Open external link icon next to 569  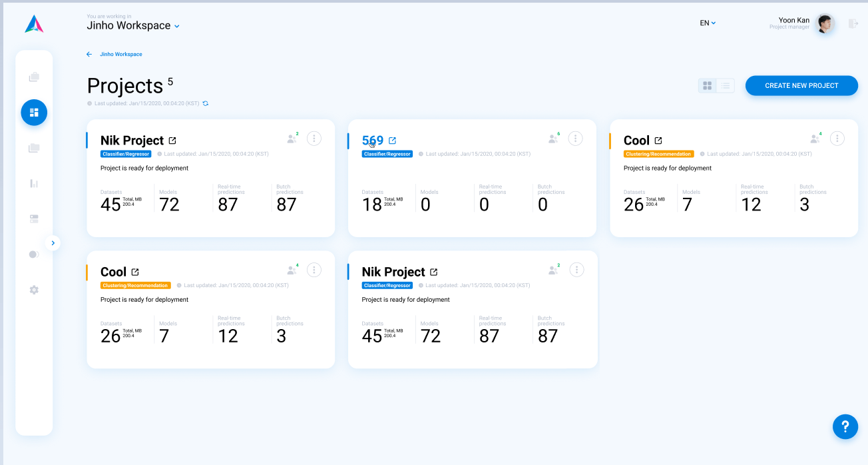tap(392, 141)
